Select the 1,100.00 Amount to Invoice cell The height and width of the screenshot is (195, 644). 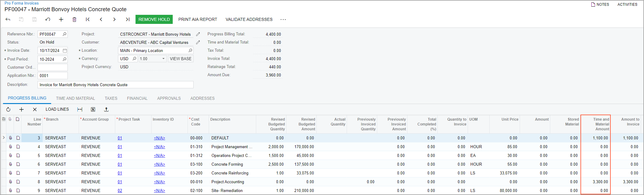pos(626,138)
